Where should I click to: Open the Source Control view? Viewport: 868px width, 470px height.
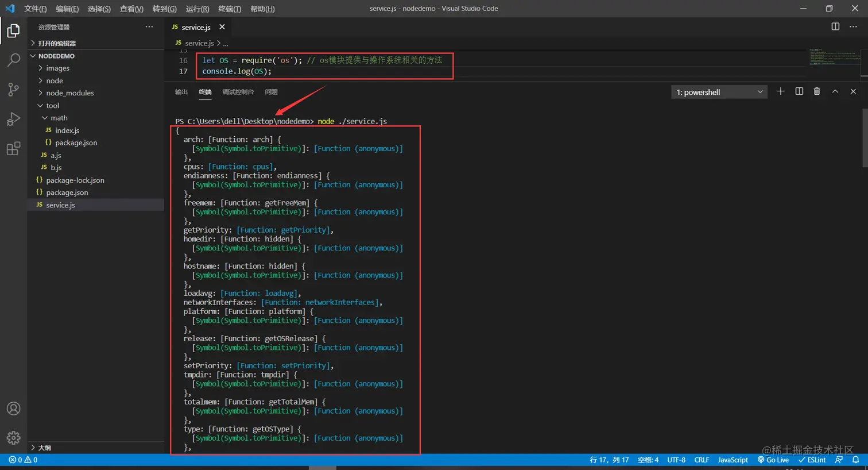13,89
